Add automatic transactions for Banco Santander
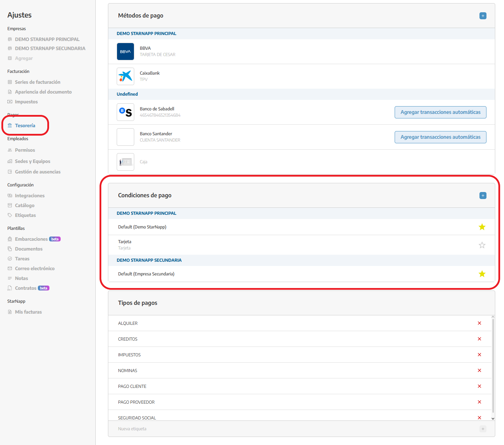Screen dimensions: 504x445 440,137
